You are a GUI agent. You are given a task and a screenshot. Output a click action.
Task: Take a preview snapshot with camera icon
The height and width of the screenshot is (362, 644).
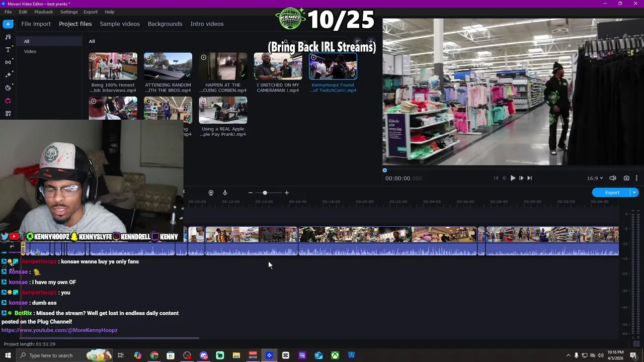click(x=626, y=178)
